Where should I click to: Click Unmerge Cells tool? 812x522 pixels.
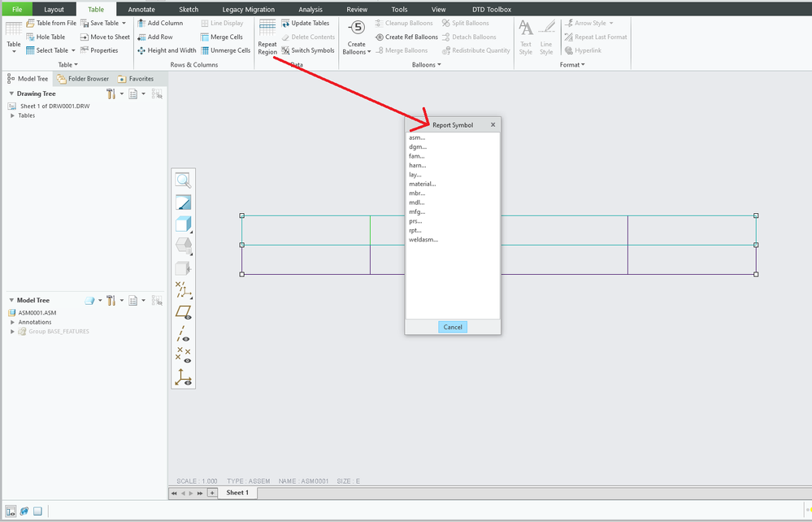click(225, 50)
